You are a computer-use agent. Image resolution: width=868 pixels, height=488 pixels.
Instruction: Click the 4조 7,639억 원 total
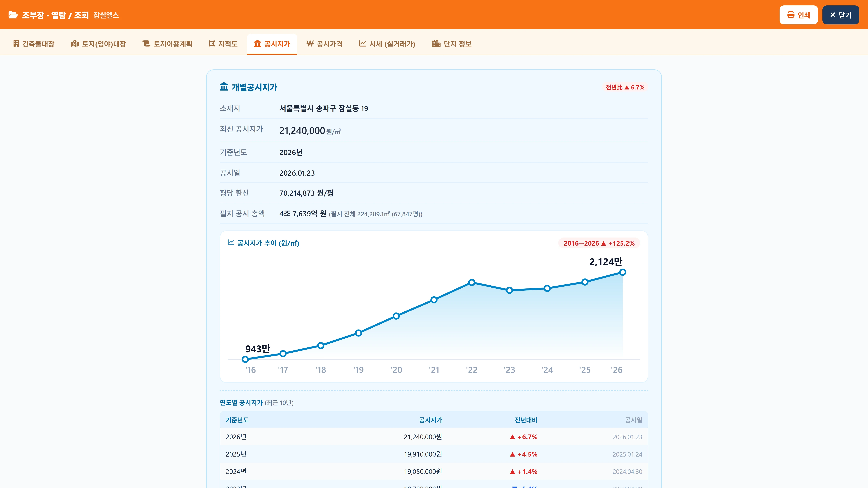pos(303,213)
